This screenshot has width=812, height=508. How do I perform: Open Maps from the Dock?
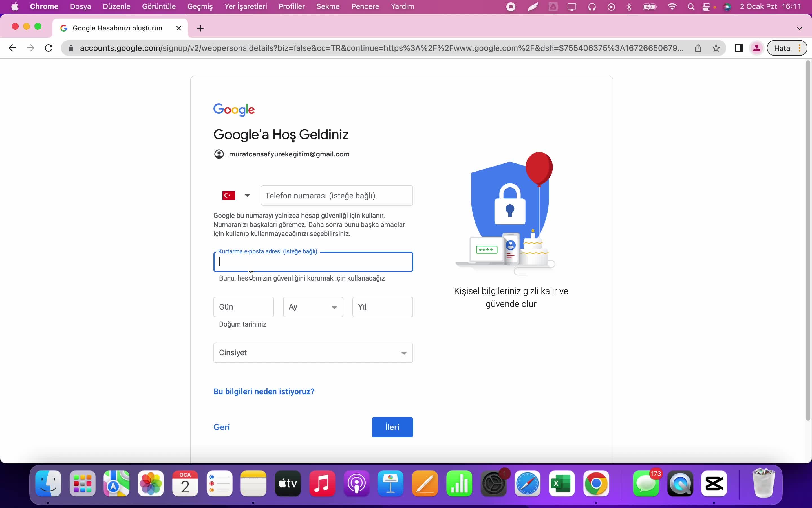[116, 484]
